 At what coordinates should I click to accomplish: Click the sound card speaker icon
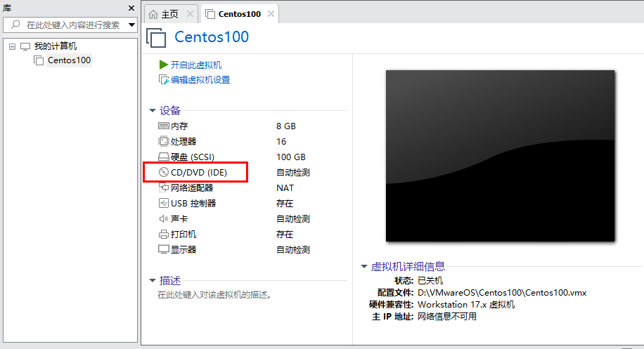tap(164, 218)
